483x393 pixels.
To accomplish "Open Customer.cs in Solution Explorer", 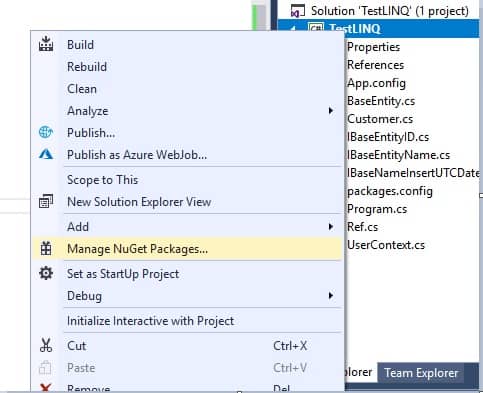I will point(380,119).
